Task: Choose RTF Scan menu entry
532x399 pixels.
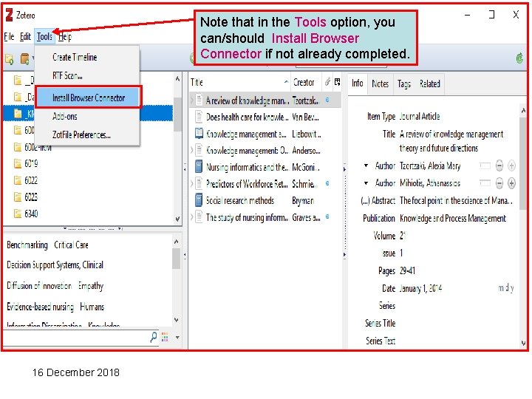Action: coord(67,75)
